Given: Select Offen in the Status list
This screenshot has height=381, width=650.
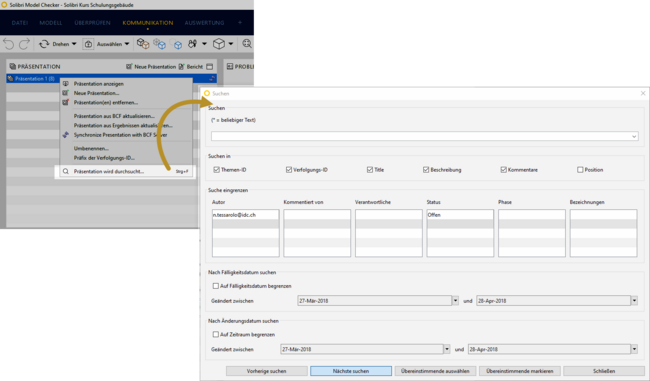Looking at the screenshot, I should (x=460, y=215).
